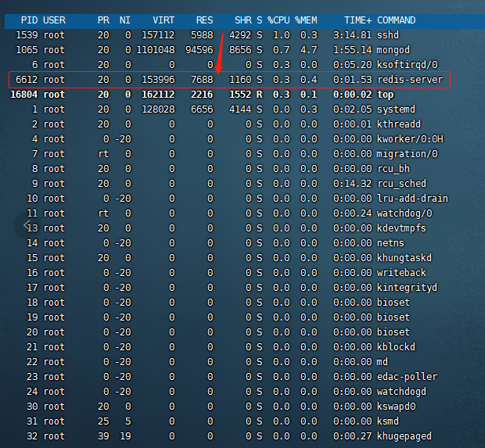Click the PID column header

click(x=30, y=20)
